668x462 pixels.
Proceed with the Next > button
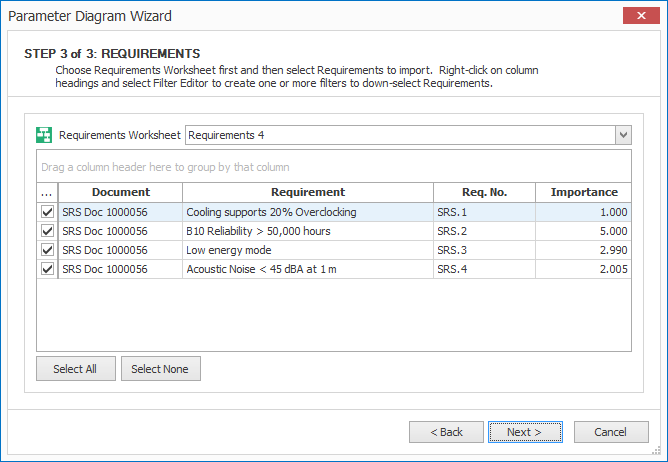[525, 432]
